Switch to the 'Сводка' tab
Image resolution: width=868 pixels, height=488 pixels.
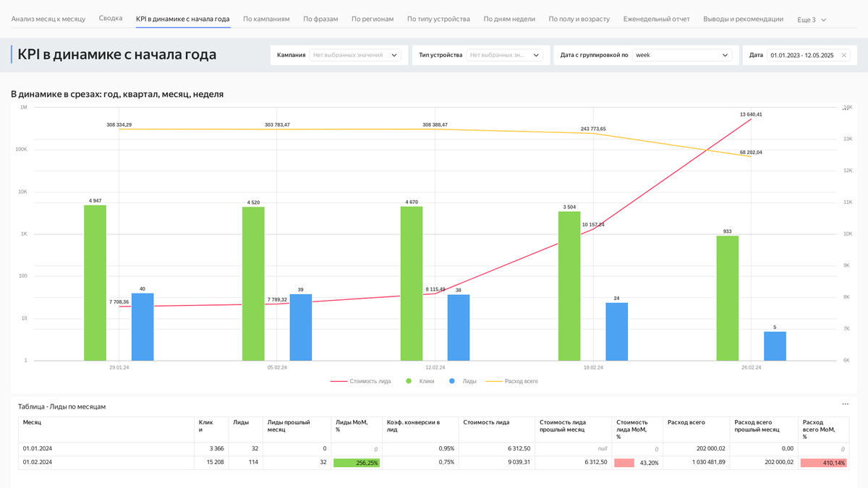(111, 19)
